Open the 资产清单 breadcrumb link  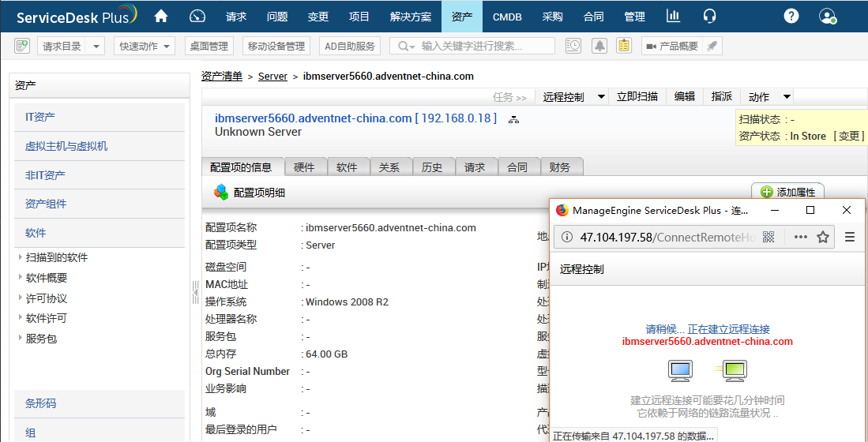pos(222,77)
